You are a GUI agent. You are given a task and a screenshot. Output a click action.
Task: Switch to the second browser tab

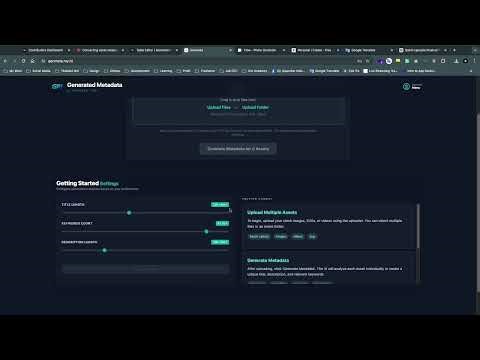99,50
